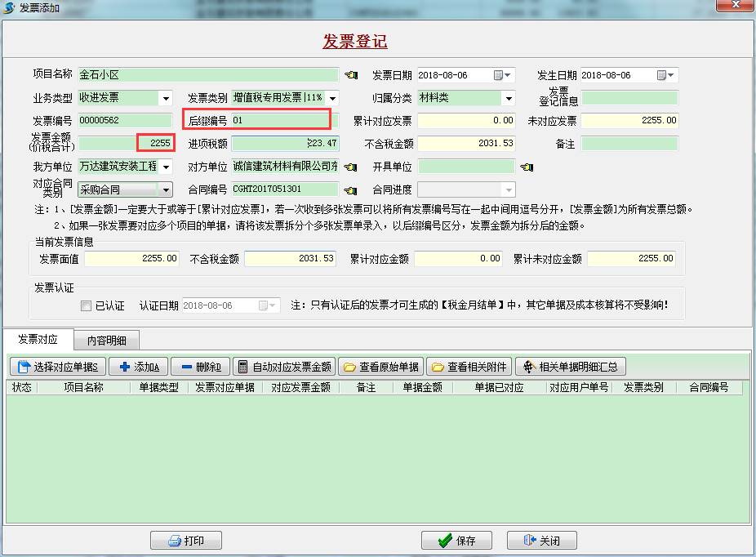The height and width of the screenshot is (557, 756).
Task: Click the lookup hand icon beside 开具单位
Action: pyautogui.click(x=527, y=167)
